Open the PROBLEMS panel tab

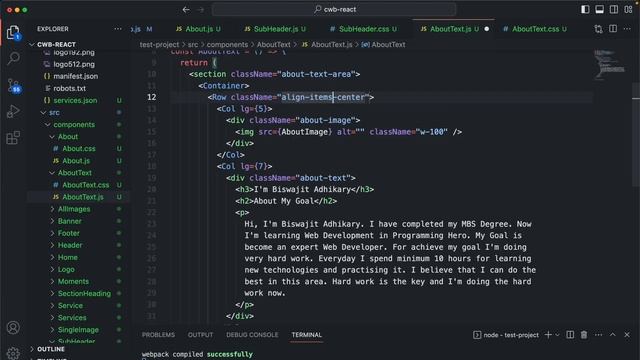[x=158, y=335]
